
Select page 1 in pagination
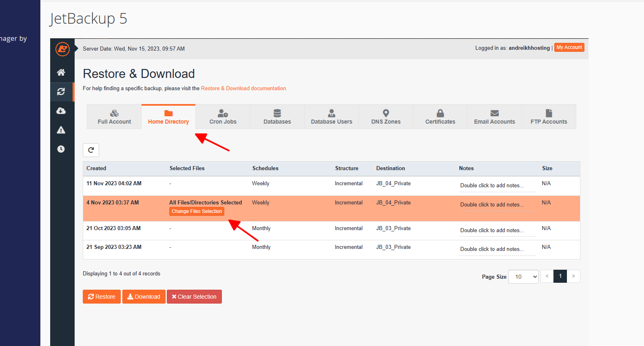(x=560, y=276)
